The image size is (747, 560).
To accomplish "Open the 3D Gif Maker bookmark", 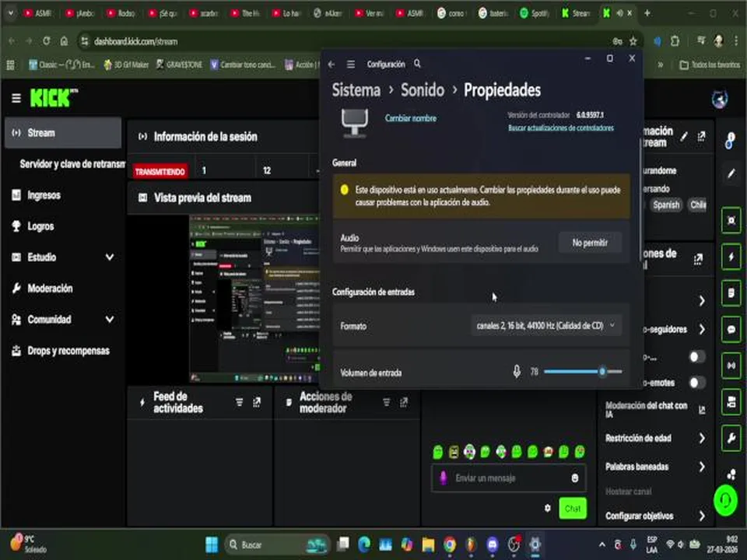I will coord(126,65).
